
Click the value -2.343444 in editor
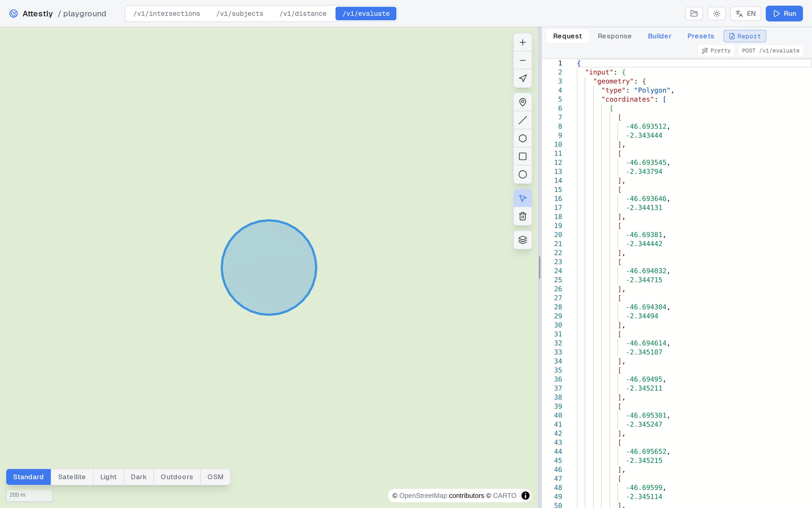[x=644, y=135]
